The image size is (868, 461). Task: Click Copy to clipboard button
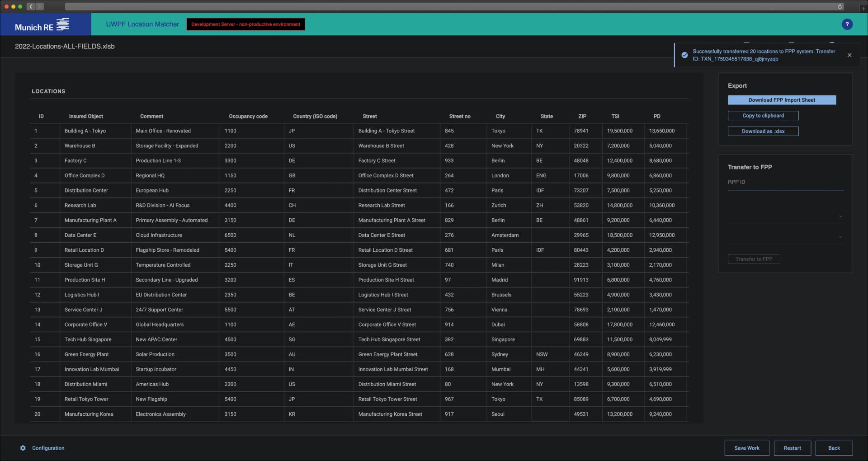click(x=763, y=116)
